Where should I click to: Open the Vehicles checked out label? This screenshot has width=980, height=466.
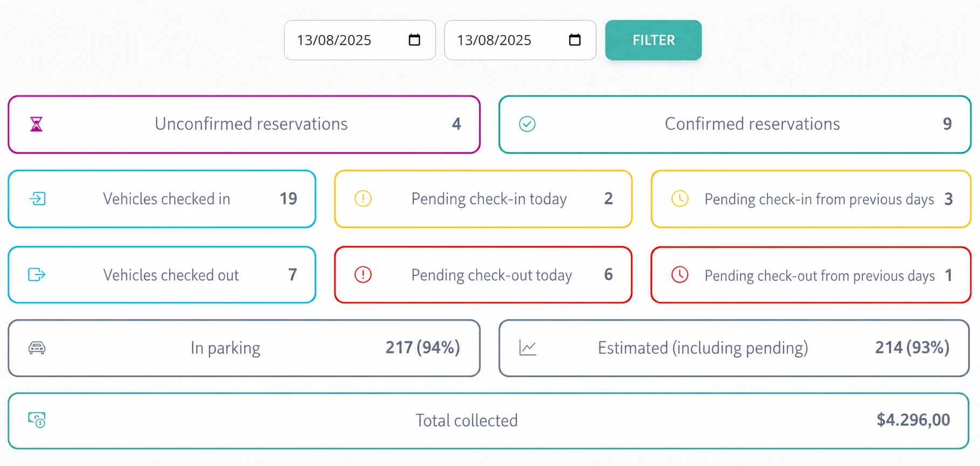tap(171, 275)
